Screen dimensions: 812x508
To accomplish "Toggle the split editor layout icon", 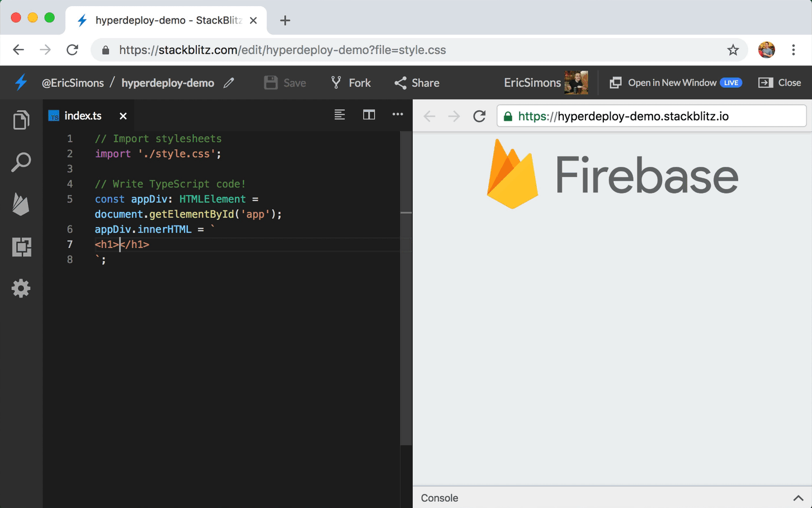I will 369,115.
